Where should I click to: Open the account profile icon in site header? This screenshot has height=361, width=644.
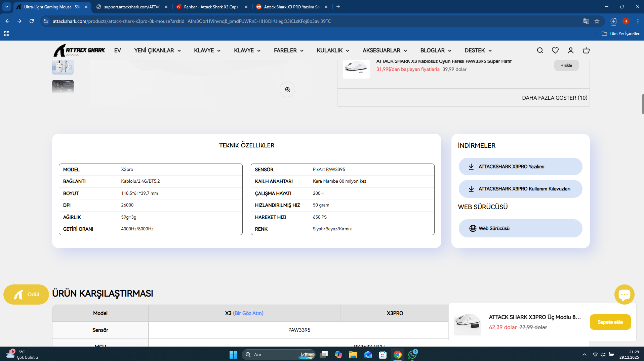click(x=571, y=50)
